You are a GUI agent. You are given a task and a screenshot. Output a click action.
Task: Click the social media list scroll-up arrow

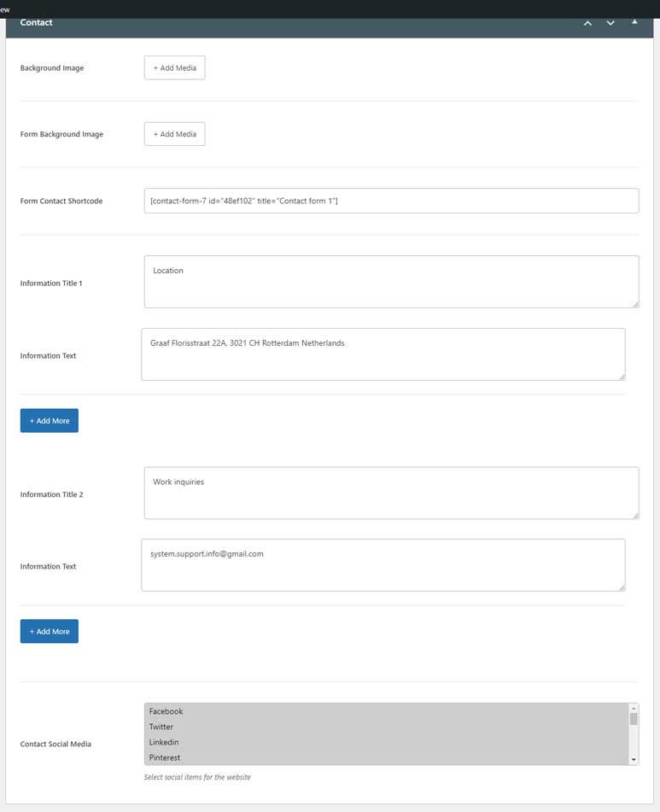tap(633, 709)
